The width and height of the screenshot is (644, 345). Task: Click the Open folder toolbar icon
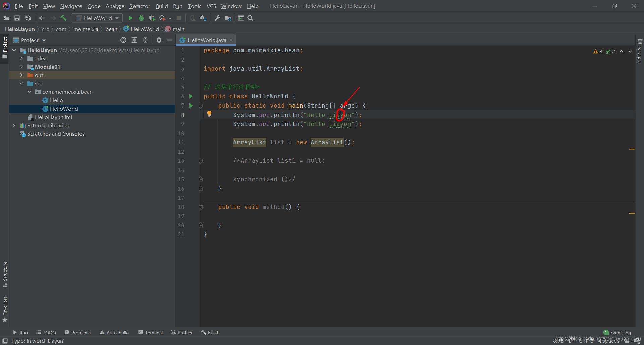[x=6, y=18]
